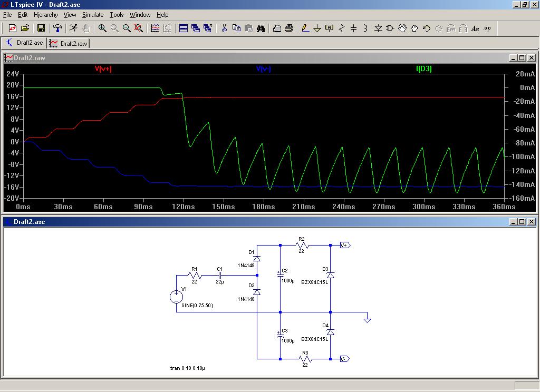This screenshot has height=392, width=540.
Task: Open the View menu
Action: point(70,14)
